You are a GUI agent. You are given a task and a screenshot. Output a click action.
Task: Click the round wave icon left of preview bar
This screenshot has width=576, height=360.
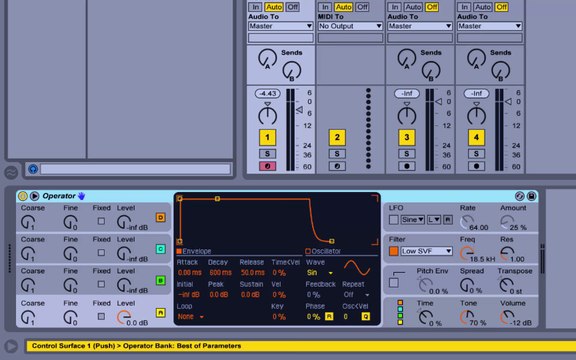point(11,172)
